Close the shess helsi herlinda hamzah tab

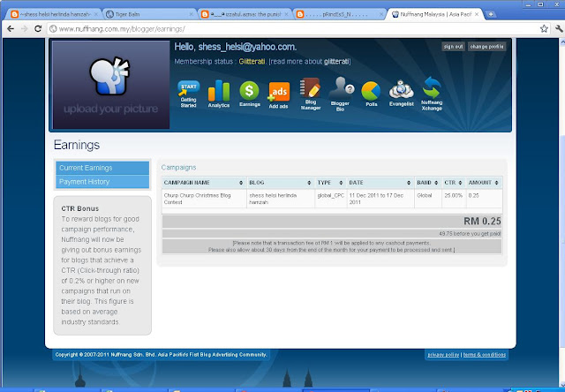click(96, 14)
